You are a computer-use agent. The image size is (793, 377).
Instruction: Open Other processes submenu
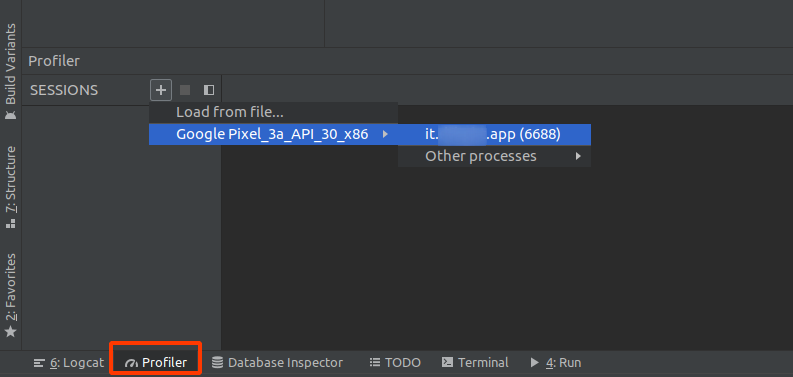pos(494,156)
